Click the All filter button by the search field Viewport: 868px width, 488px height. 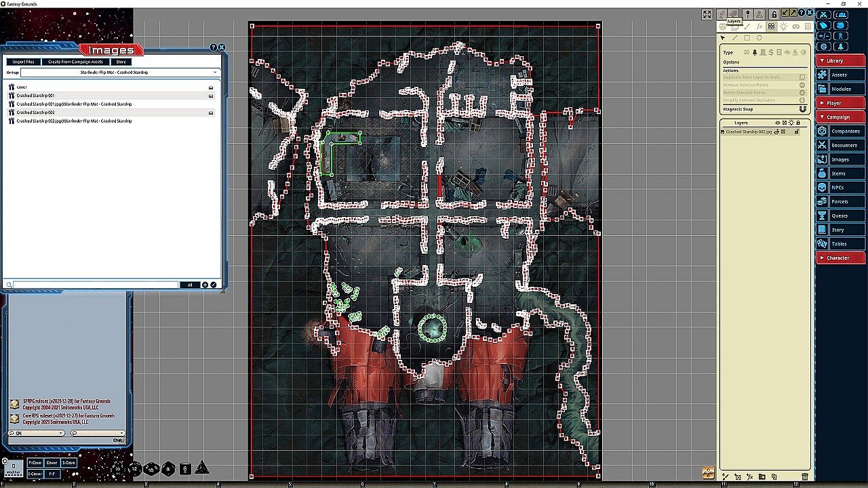coord(190,285)
